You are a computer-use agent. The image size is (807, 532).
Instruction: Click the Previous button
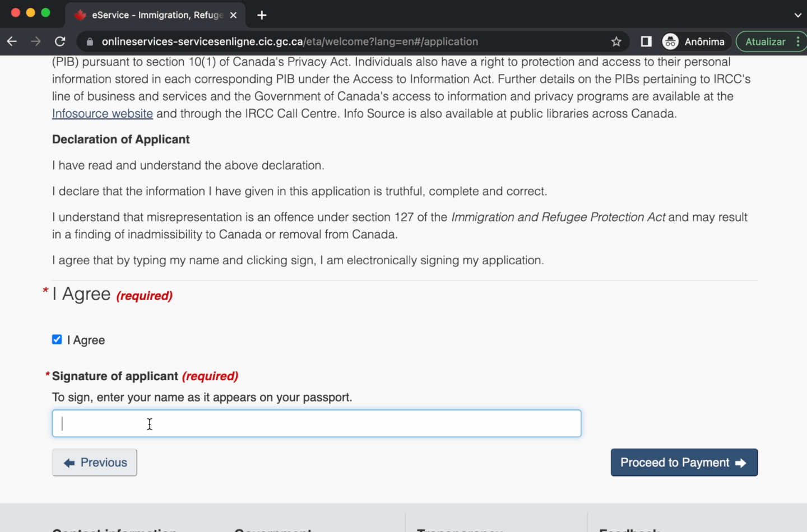pyautogui.click(x=95, y=463)
